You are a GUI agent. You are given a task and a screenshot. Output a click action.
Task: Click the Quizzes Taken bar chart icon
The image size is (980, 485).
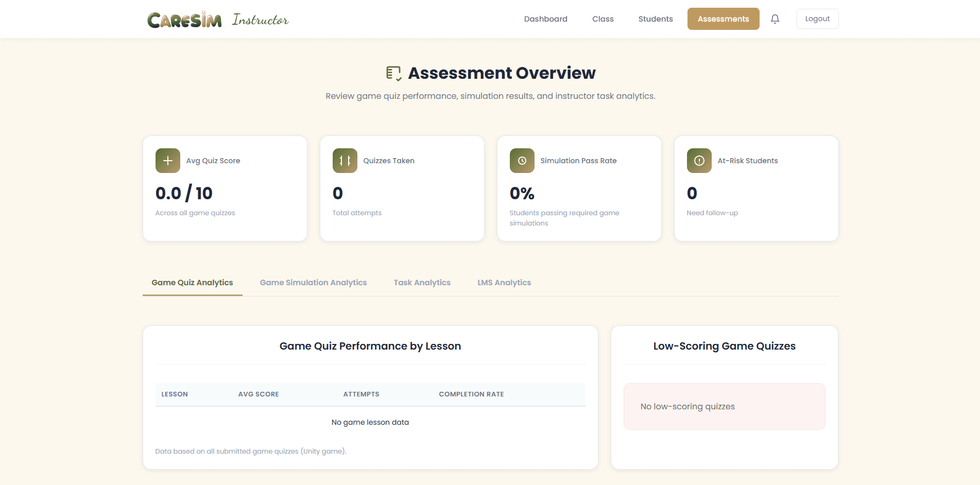point(344,160)
